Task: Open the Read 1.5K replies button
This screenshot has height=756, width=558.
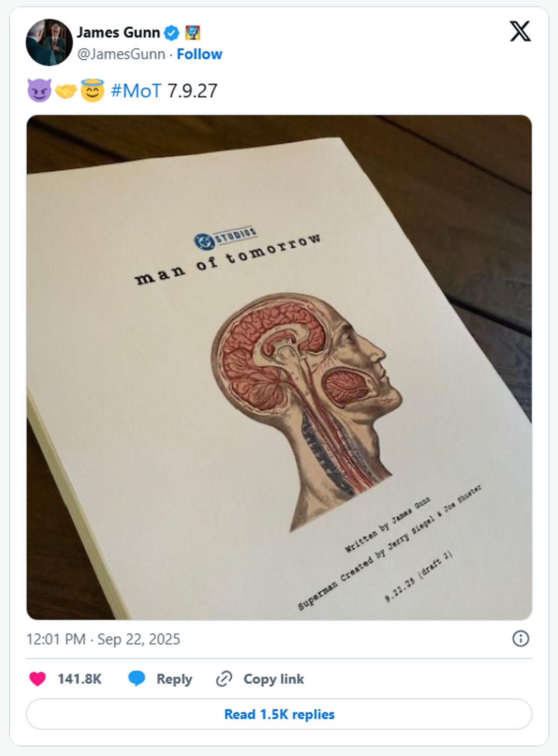Action: click(279, 714)
